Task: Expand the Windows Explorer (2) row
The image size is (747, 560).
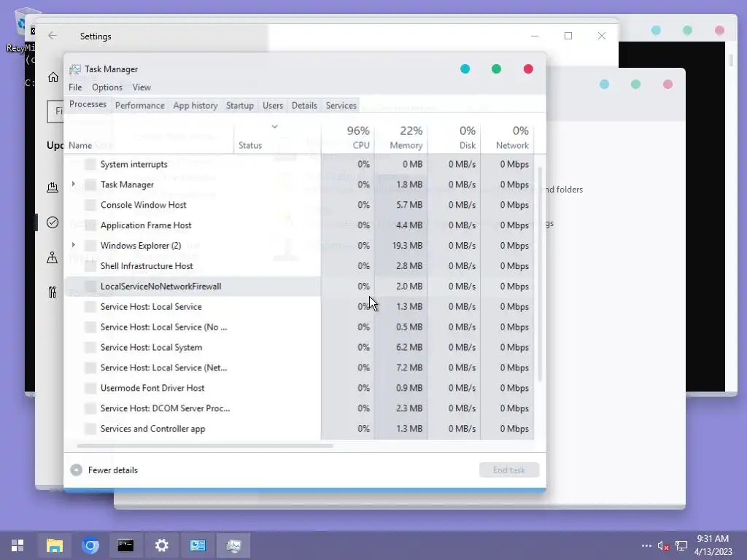Action: (x=74, y=245)
